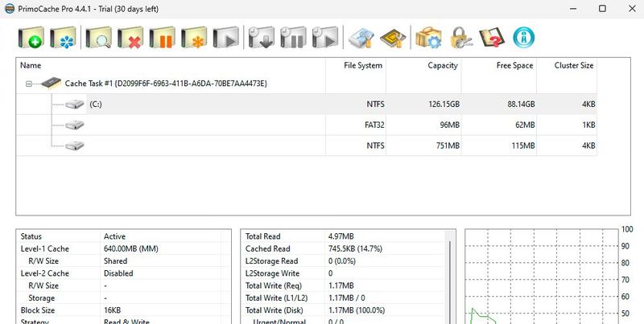This screenshot has height=324, width=644.
Task: Click the L2Storage Write label
Action: 272,273
